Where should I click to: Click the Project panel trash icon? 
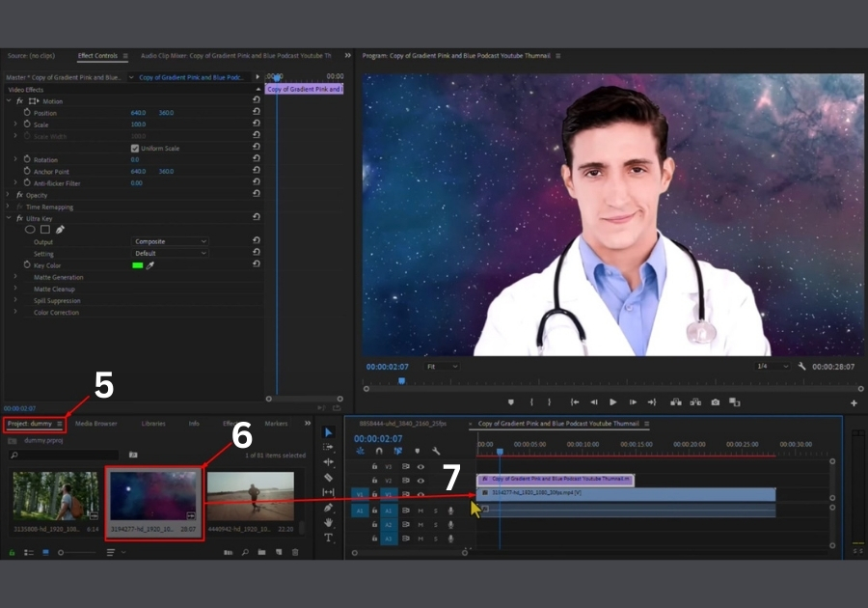coord(295,552)
